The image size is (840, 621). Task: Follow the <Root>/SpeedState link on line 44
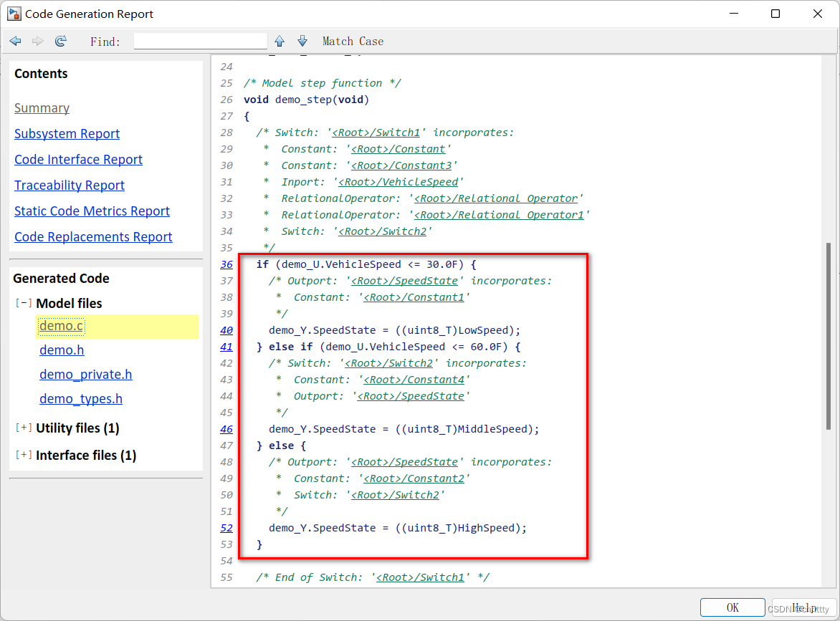click(x=411, y=397)
